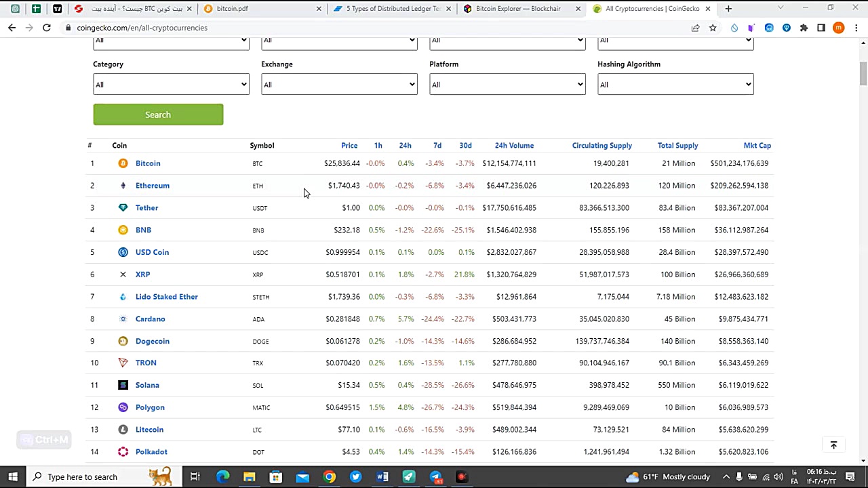Click the XRP logo icon
Image resolution: width=868 pixels, height=488 pixels.
click(x=123, y=274)
